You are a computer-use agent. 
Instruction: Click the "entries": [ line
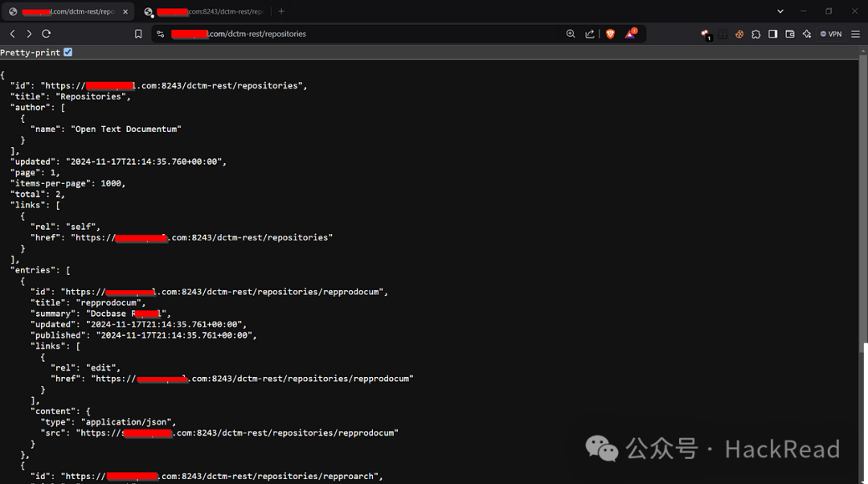click(40, 270)
